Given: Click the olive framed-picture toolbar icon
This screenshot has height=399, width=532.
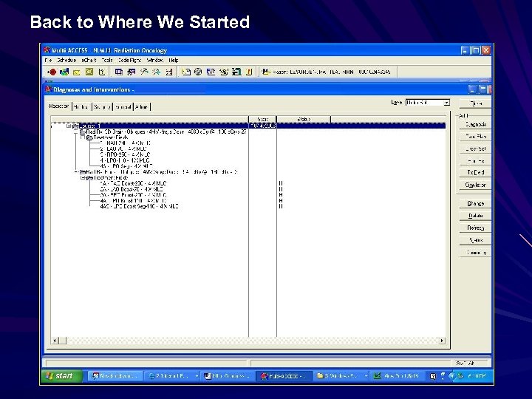Looking at the screenshot, I should (89, 72).
